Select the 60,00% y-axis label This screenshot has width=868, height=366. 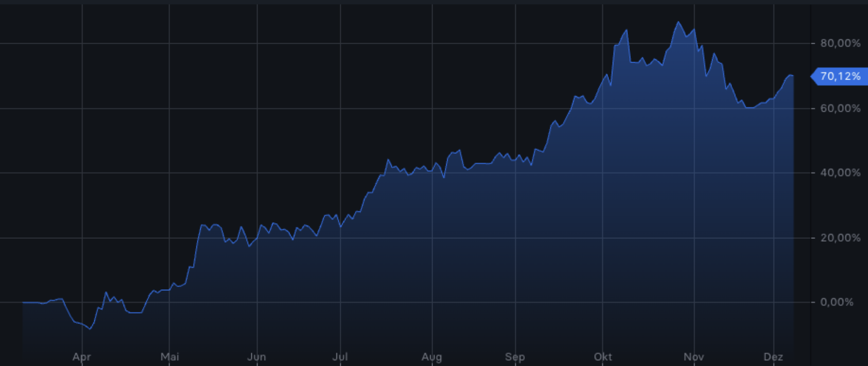pos(840,108)
